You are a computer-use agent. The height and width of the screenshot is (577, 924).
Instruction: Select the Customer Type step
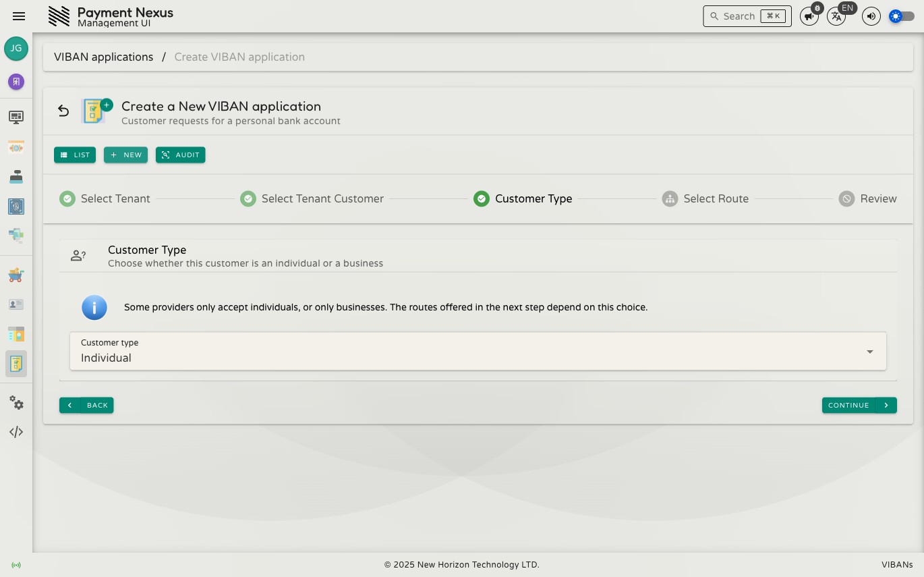[523, 198]
